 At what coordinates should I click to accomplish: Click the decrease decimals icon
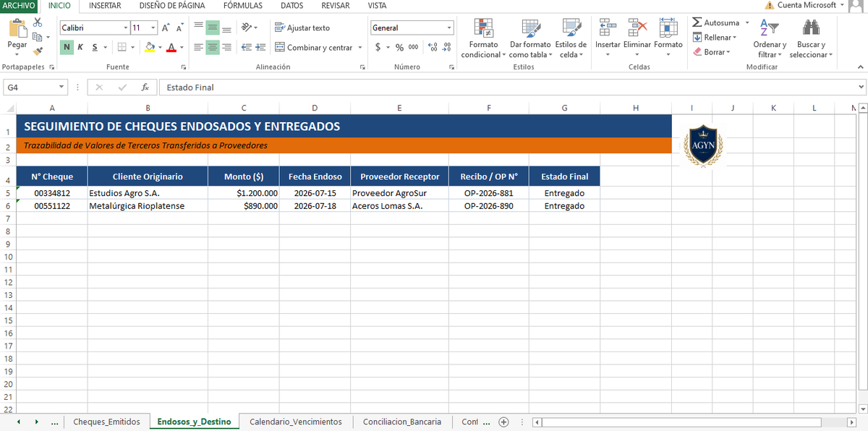coord(446,48)
